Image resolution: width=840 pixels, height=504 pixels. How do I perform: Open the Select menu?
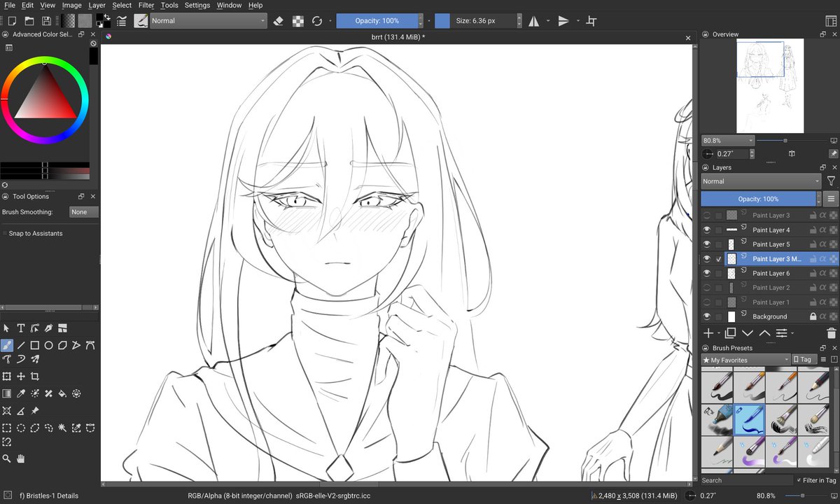coord(122,5)
